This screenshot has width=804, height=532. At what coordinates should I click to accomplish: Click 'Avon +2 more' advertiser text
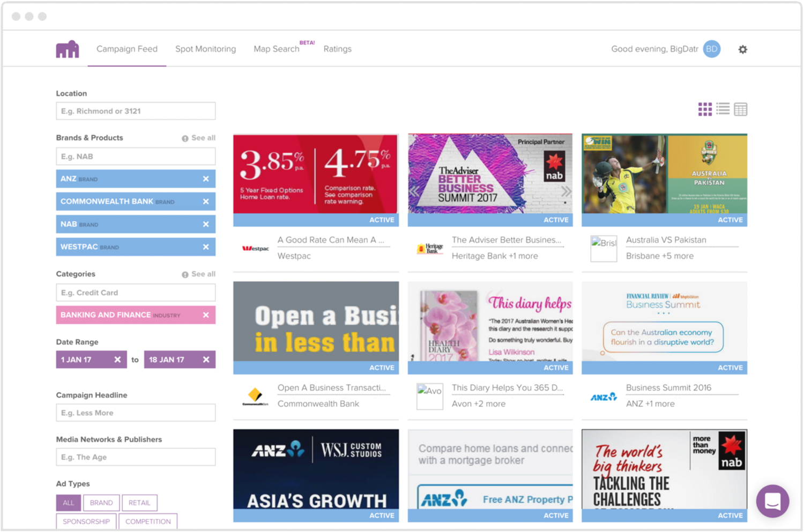479,404
